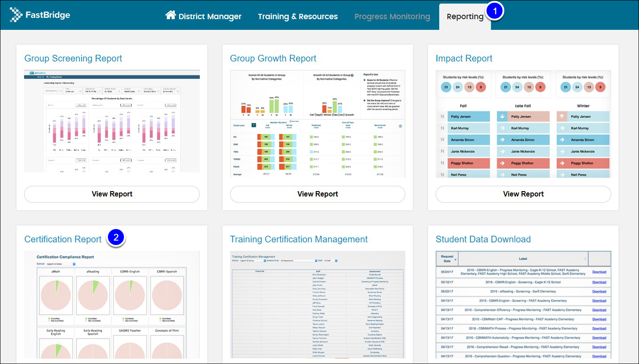Open the Student Data Download title link
Screen dimensions: 639x364
click(x=483, y=239)
